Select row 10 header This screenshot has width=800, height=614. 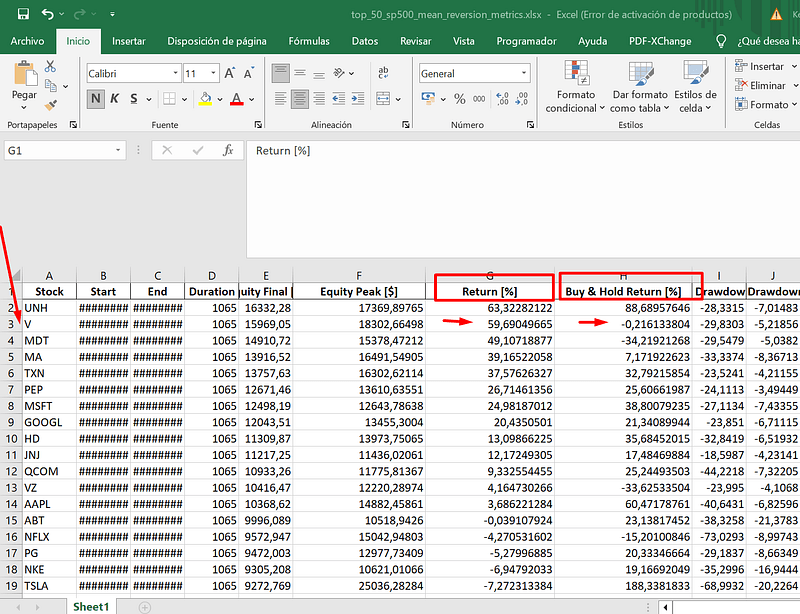tap(11, 439)
